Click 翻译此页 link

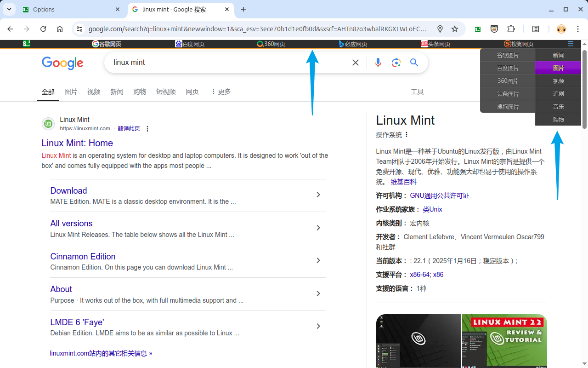pos(129,128)
